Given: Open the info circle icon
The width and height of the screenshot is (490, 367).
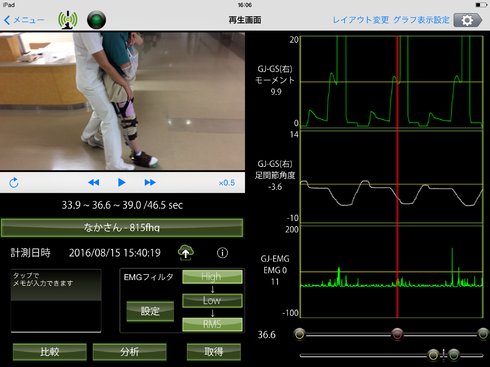Looking at the screenshot, I should tap(222, 253).
